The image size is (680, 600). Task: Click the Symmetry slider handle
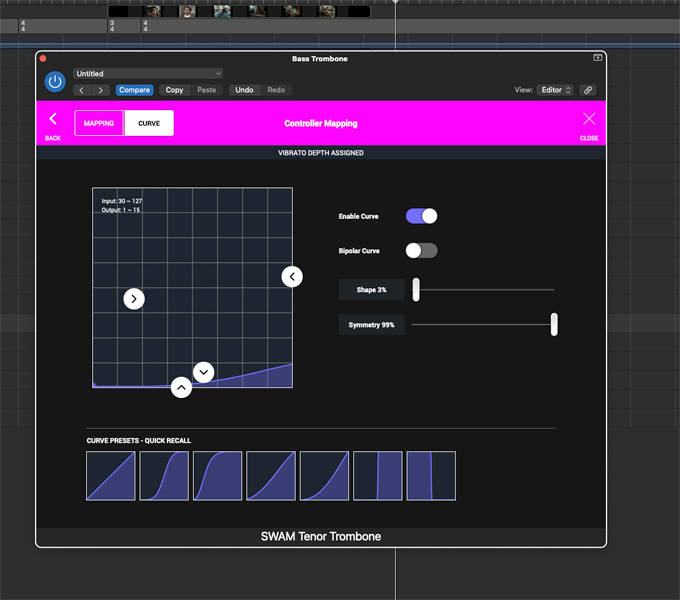pos(554,324)
